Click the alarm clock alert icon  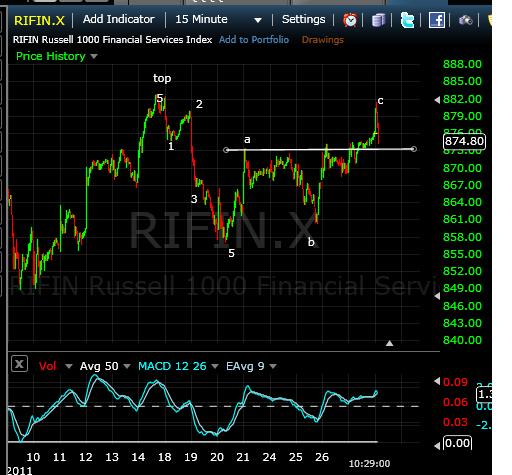point(350,20)
